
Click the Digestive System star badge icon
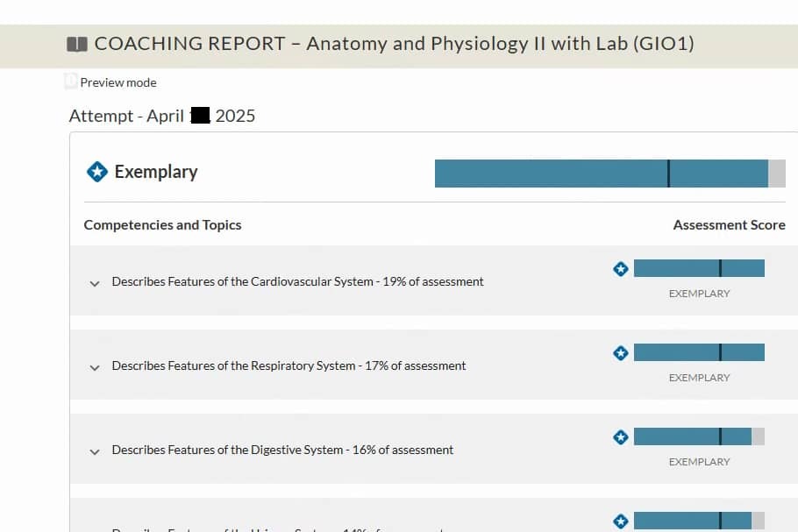620,436
